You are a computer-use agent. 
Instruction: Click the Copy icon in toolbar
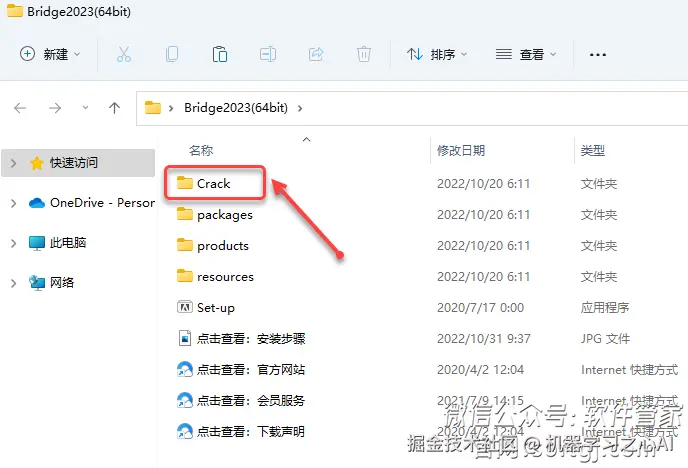pos(172,54)
